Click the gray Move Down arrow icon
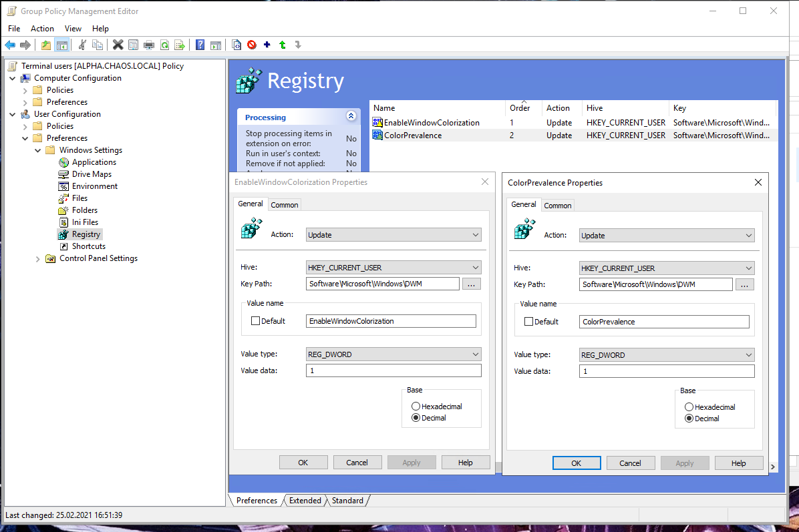 298,45
